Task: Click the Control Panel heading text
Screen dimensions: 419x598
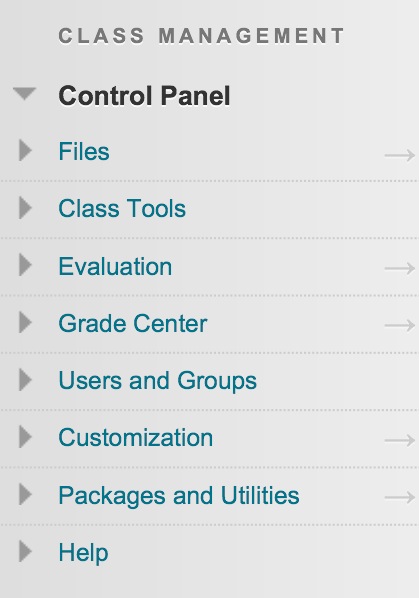Action: point(144,95)
